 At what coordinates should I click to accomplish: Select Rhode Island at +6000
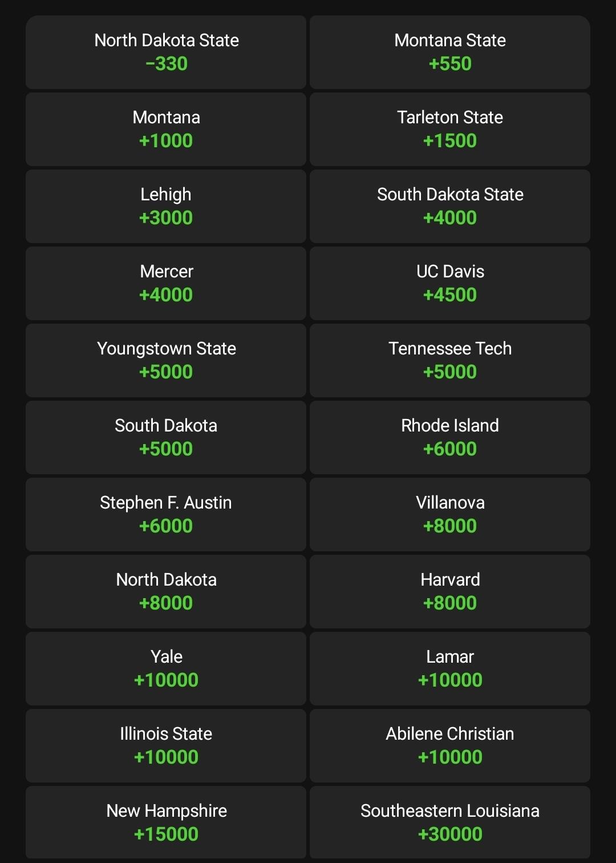449,437
